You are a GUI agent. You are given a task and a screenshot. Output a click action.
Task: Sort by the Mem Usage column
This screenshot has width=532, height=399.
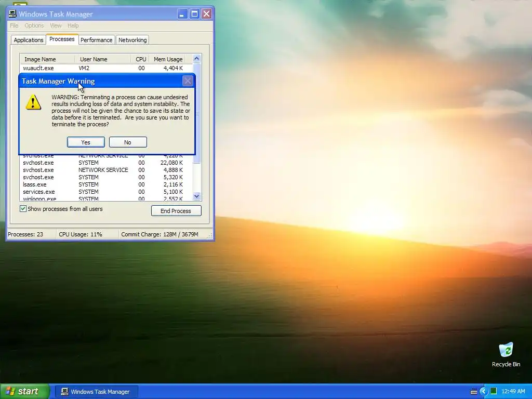(x=168, y=59)
